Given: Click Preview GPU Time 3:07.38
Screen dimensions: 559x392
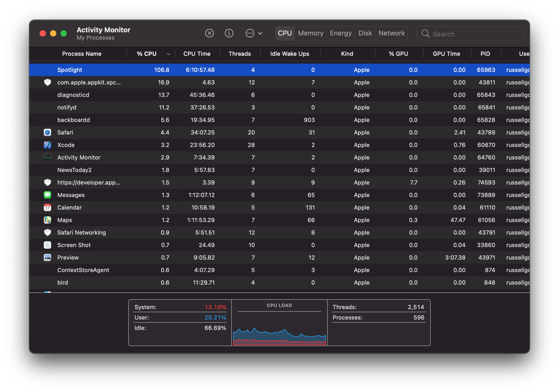Looking at the screenshot, I should 455,258.
